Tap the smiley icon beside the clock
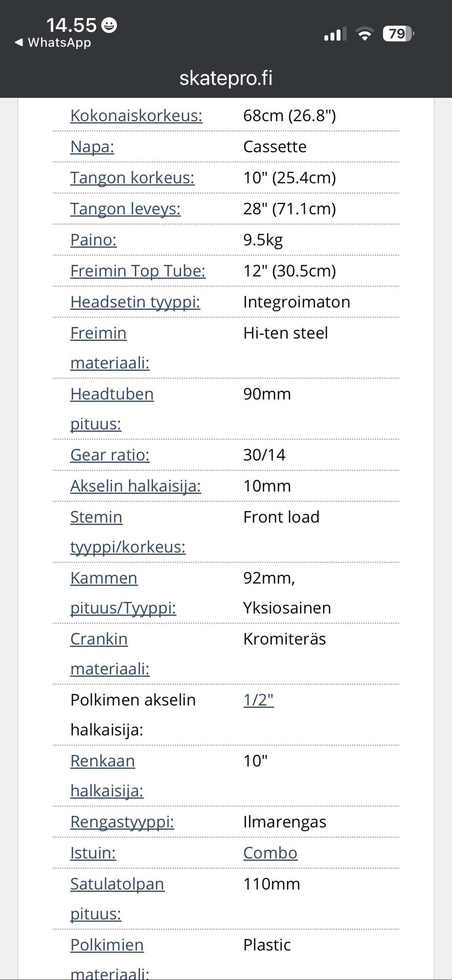This screenshot has width=452, height=980. (109, 25)
